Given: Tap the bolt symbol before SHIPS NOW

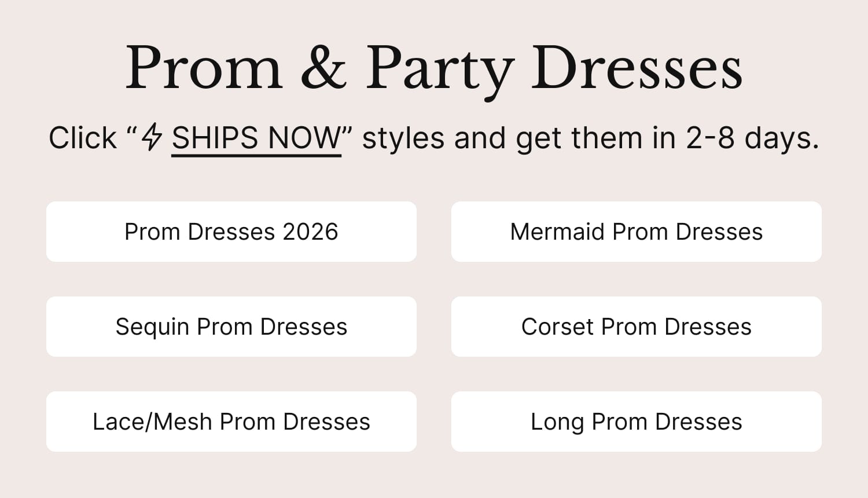Looking at the screenshot, I should point(152,137).
